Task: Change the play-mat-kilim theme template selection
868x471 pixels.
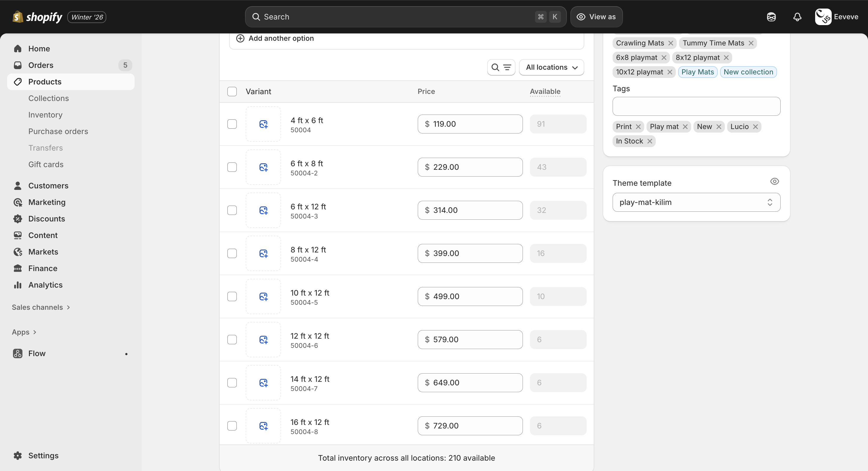Action: click(696, 202)
